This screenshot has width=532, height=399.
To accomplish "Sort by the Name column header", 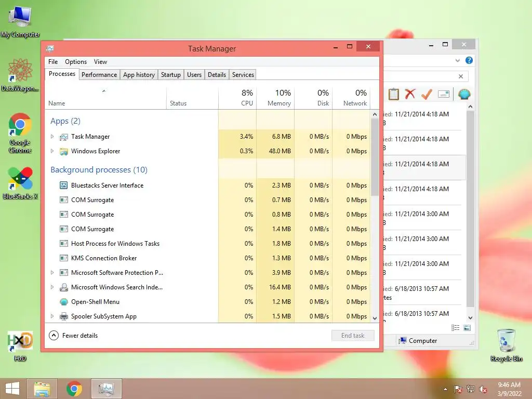I will coord(105,98).
